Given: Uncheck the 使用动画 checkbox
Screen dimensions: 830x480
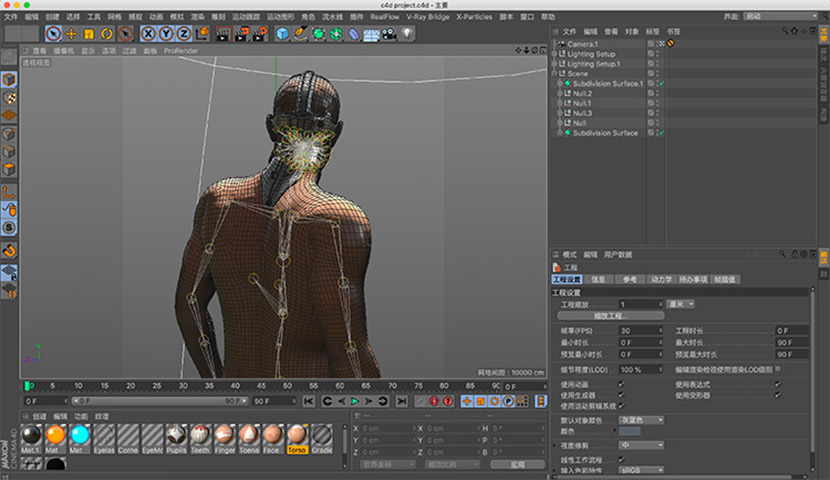Looking at the screenshot, I should (x=621, y=384).
